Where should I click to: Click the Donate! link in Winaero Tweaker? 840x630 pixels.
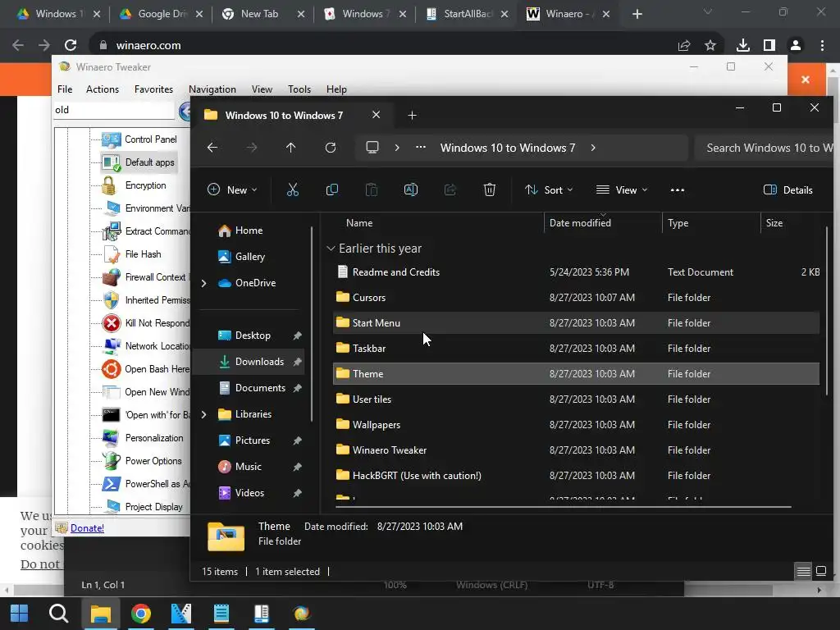pos(87,528)
